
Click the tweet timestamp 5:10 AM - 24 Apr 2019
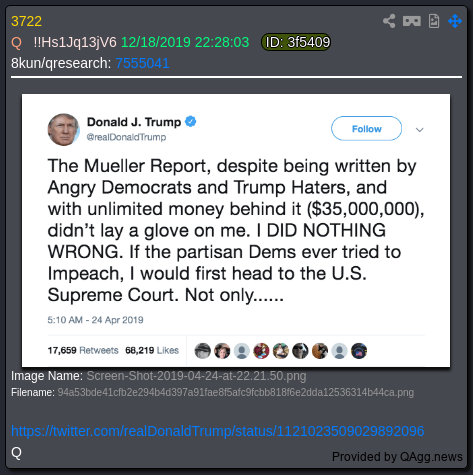(x=95, y=320)
